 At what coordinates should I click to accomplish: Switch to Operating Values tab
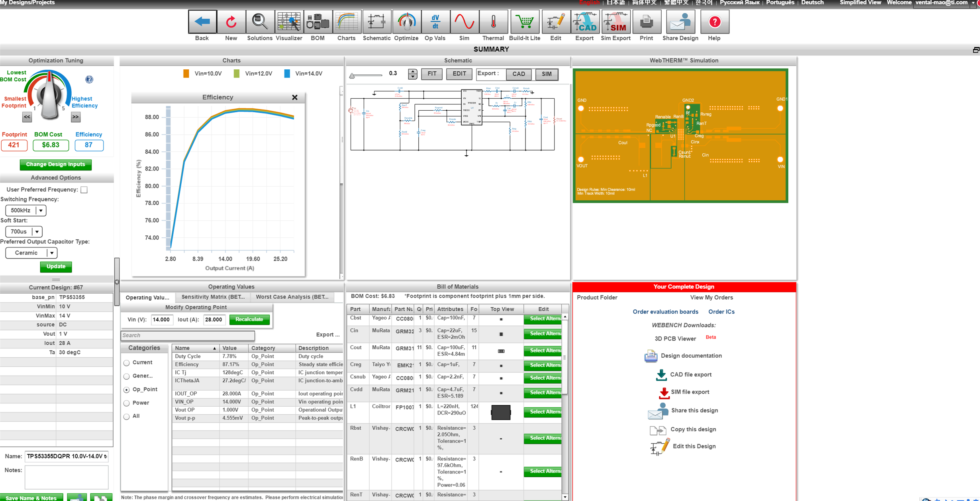[x=147, y=297]
